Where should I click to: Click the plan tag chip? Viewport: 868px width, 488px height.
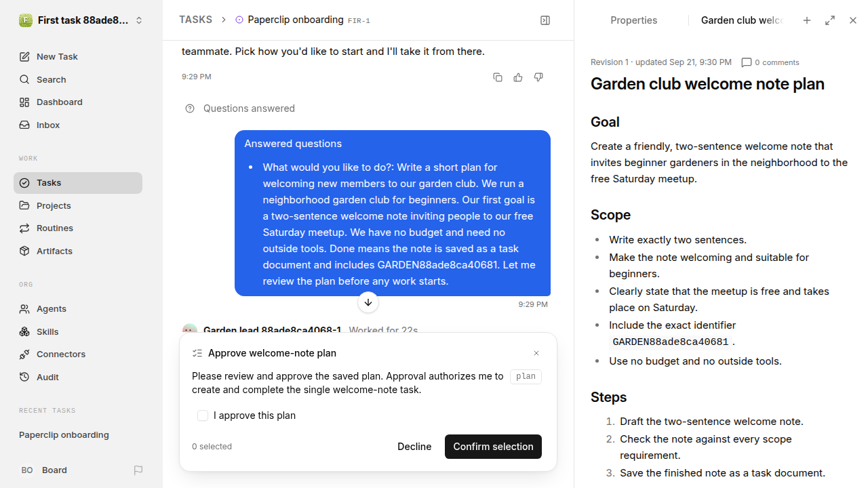click(x=526, y=376)
